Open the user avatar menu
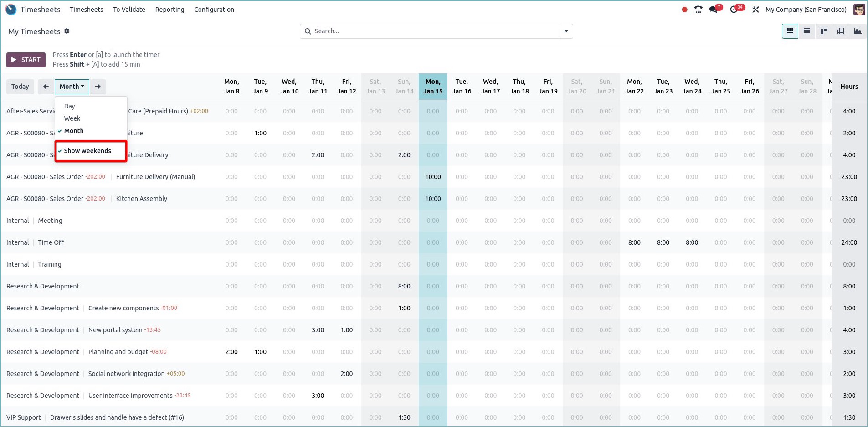Image resolution: width=868 pixels, height=427 pixels. point(859,9)
